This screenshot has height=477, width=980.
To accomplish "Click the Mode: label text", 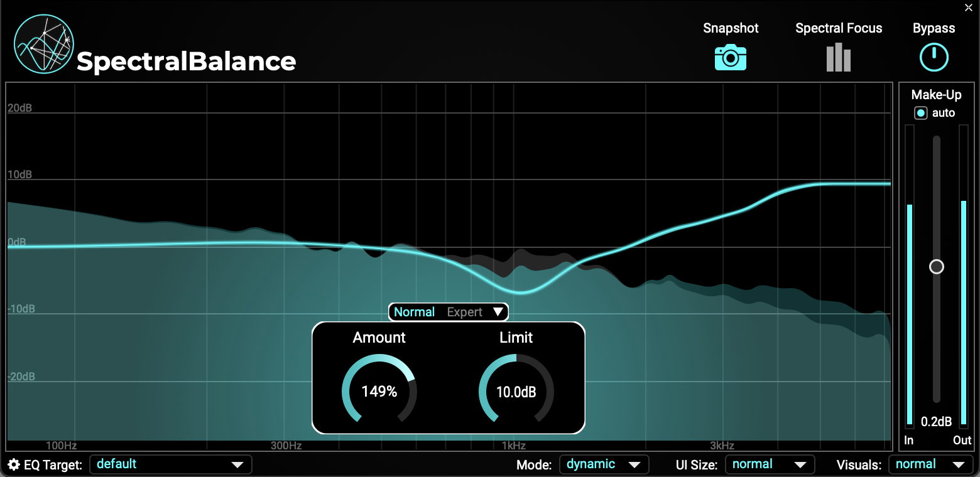I will [534, 465].
